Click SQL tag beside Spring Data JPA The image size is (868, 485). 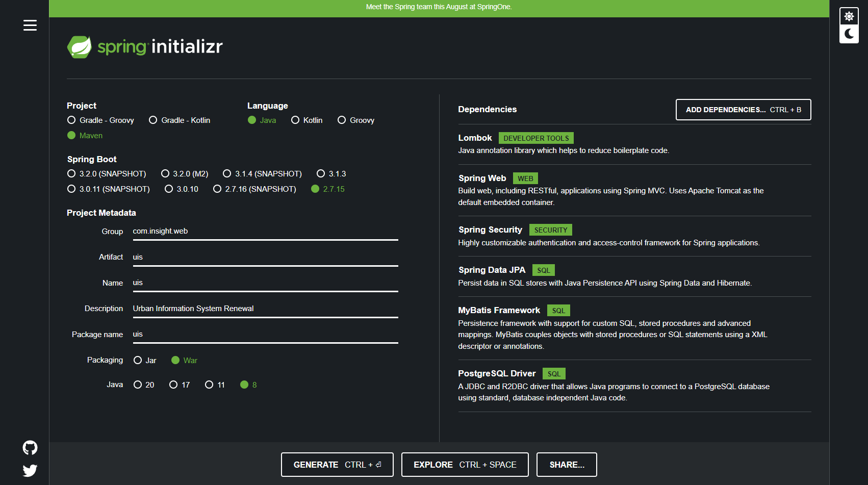point(544,270)
